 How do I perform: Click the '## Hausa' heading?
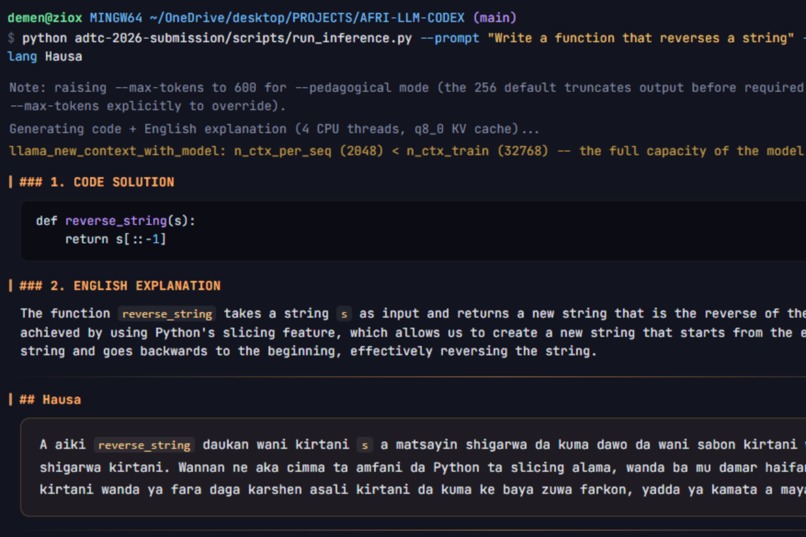(x=50, y=400)
